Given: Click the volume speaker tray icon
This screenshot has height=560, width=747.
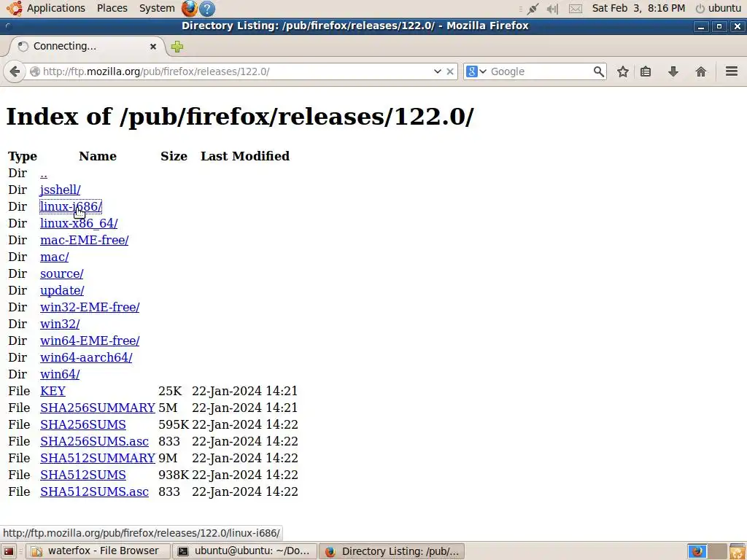Looking at the screenshot, I should pyautogui.click(x=552, y=9).
